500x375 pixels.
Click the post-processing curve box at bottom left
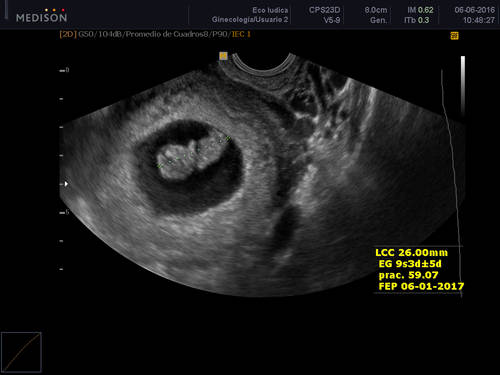pyautogui.click(x=21, y=352)
